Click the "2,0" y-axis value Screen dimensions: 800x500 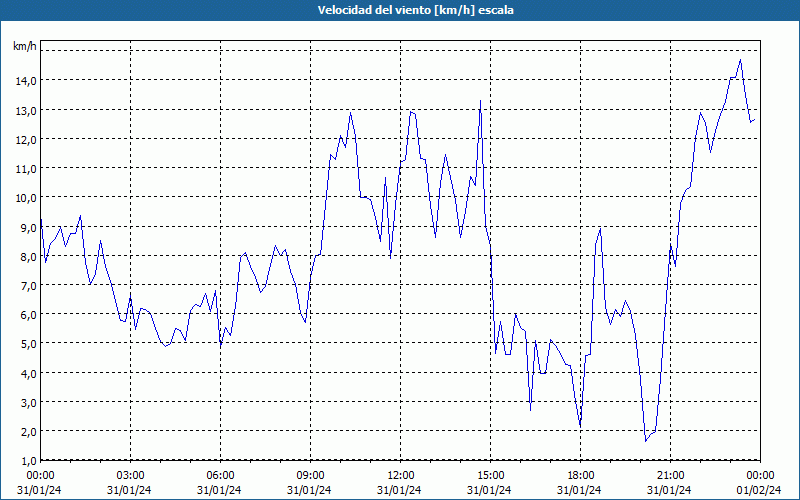click(x=28, y=431)
